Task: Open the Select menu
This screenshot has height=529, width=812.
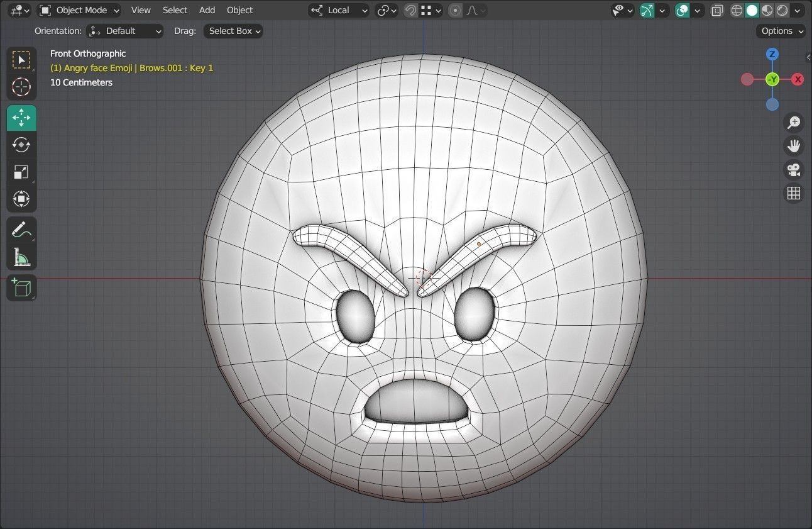Action: [175, 10]
